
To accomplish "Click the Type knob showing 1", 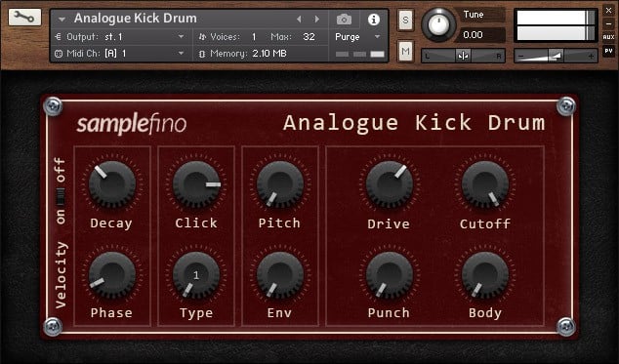I will pos(196,275).
